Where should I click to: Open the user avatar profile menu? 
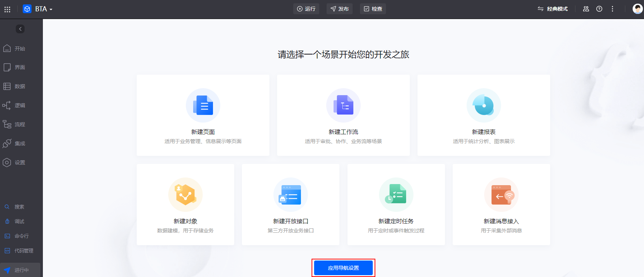[638, 9]
